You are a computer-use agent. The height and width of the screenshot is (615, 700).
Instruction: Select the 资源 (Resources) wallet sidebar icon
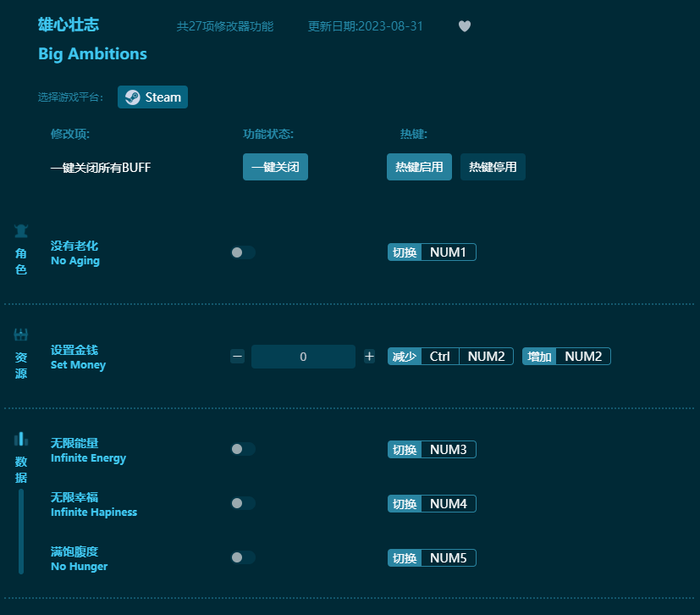coord(20,334)
